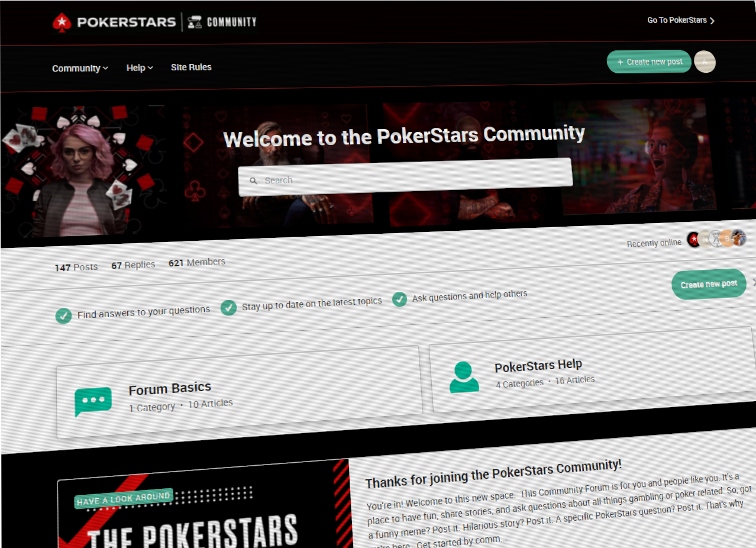Open the 'Have a look around' banner image
756x548 pixels.
[205, 504]
